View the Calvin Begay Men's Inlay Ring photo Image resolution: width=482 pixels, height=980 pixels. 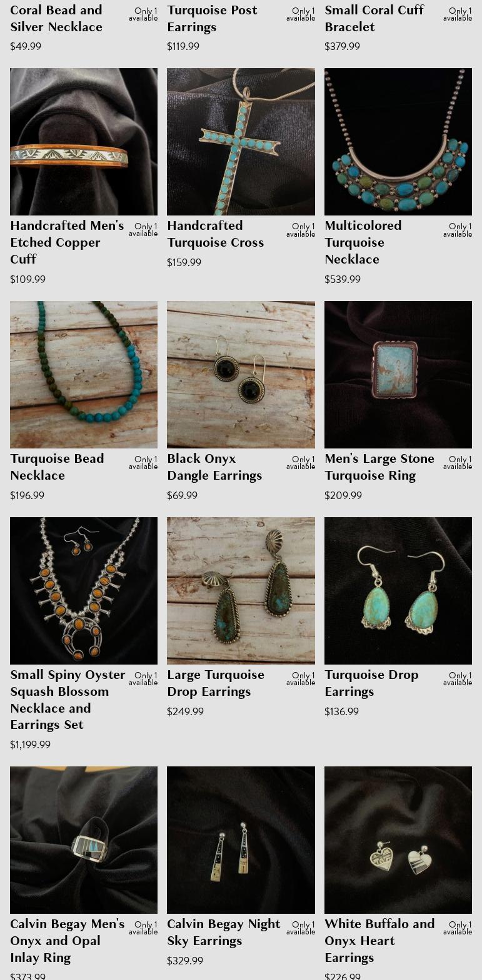[84, 840]
